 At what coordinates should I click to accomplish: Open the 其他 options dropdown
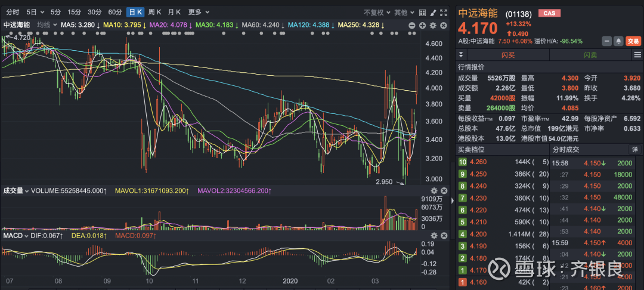click(x=404, y=13)
